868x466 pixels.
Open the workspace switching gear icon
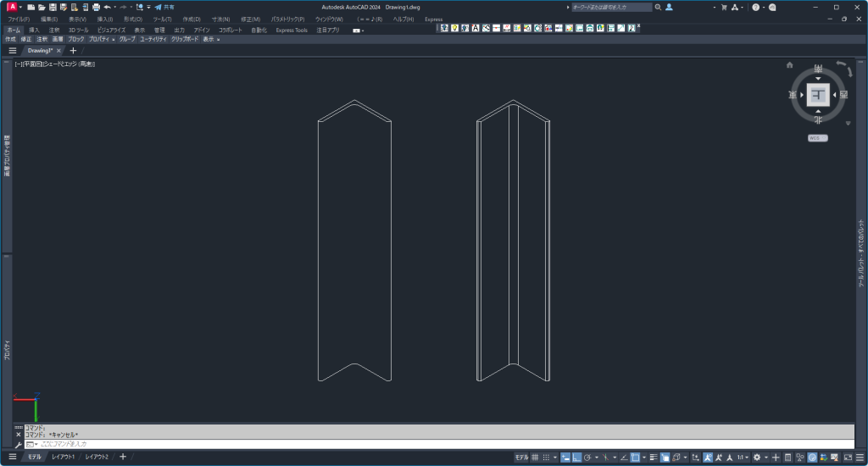pos(757,458)
